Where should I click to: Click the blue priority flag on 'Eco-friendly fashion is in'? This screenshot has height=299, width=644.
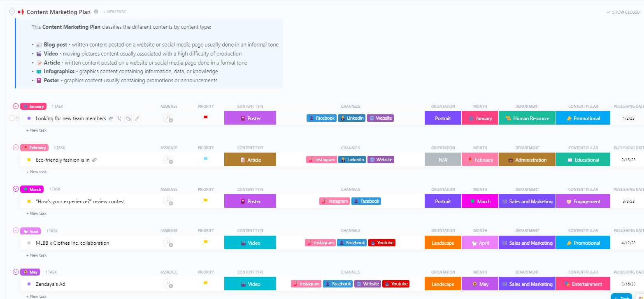[206, 160]
